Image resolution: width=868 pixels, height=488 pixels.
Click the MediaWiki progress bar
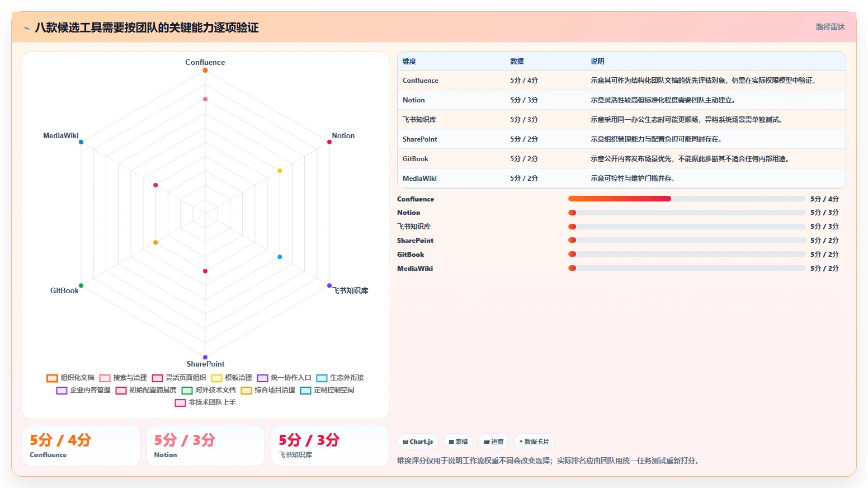click(x=687, y=268)
